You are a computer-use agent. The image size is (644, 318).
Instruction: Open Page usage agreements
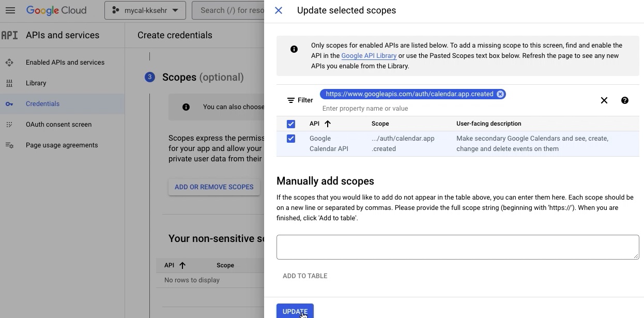[x=62, y=145]
